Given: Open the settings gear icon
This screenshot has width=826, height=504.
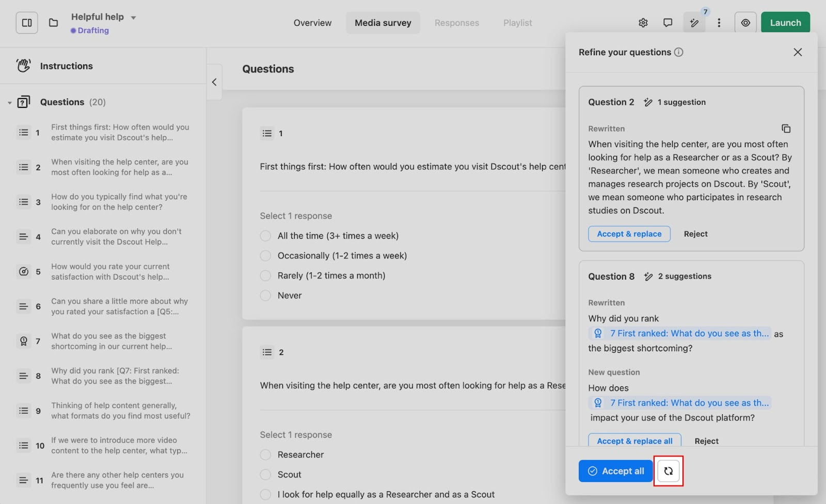Looking at the screenshot, I should (643, 23).
